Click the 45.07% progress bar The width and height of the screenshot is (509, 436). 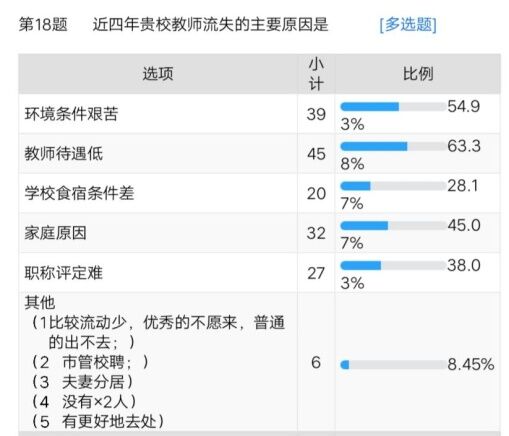pyautogui.click(x=393, y=226)
